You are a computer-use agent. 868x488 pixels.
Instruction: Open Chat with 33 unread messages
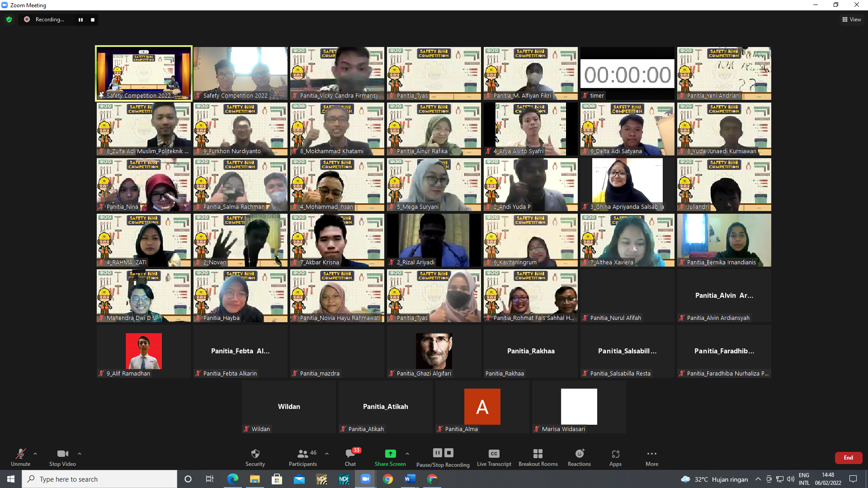(x=350, y=457)
